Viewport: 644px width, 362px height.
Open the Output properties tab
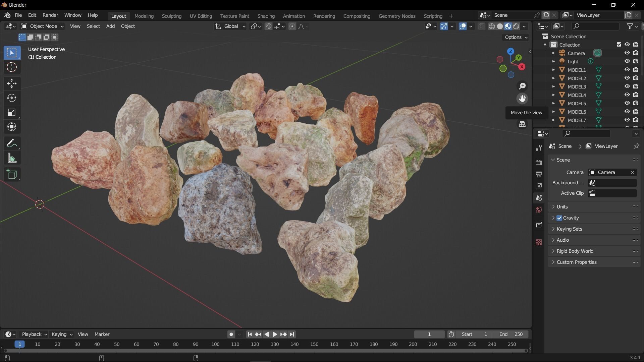(539, 174)
